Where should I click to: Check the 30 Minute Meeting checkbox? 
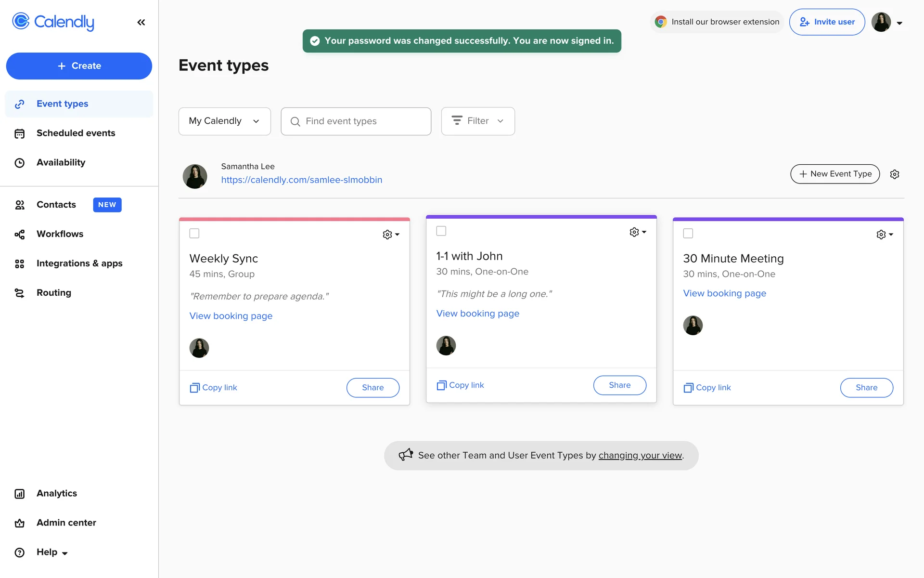(x=688, y=234)
